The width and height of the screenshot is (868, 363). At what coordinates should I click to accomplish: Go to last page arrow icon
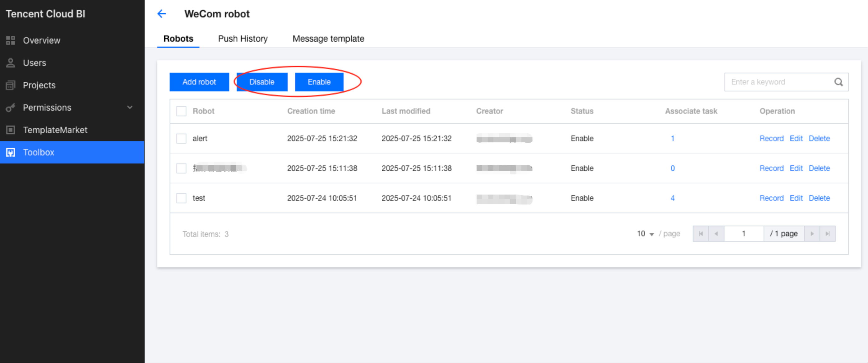tap(827, 234)
